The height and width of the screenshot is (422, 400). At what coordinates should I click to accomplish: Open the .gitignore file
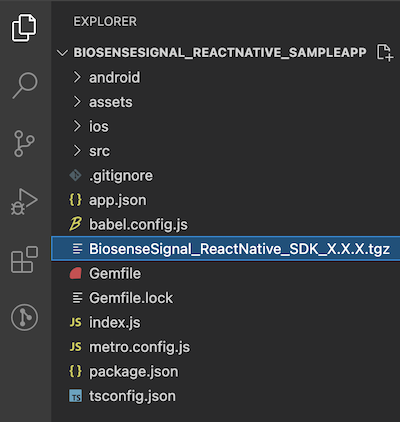pos(226,176)
